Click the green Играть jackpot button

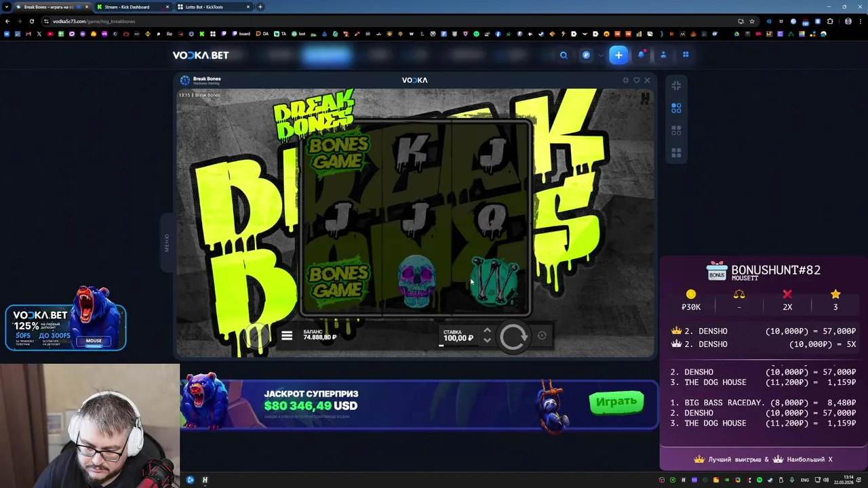click(x=616, y=402)
